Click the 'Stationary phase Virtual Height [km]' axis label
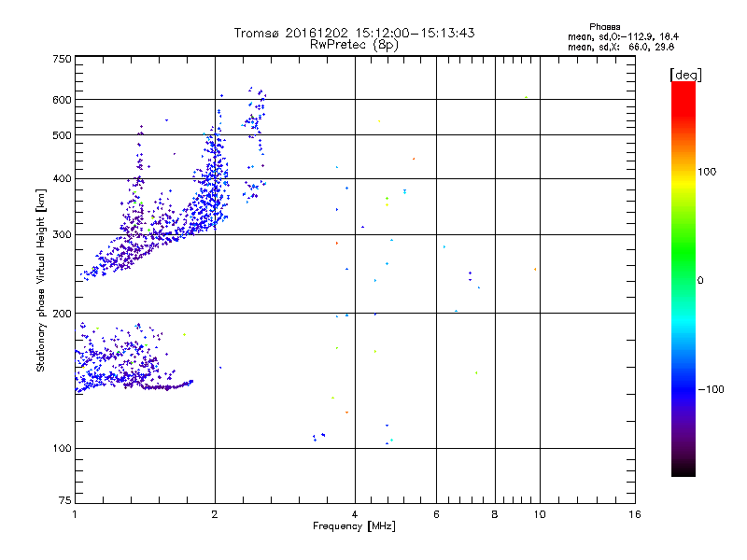This screenshot has height=560, width=747. point(41,280)
